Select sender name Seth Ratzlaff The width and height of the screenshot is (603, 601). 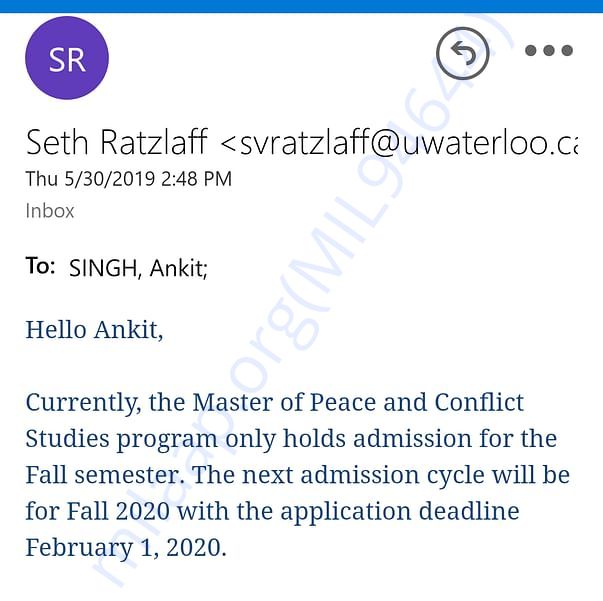[117, 142]
